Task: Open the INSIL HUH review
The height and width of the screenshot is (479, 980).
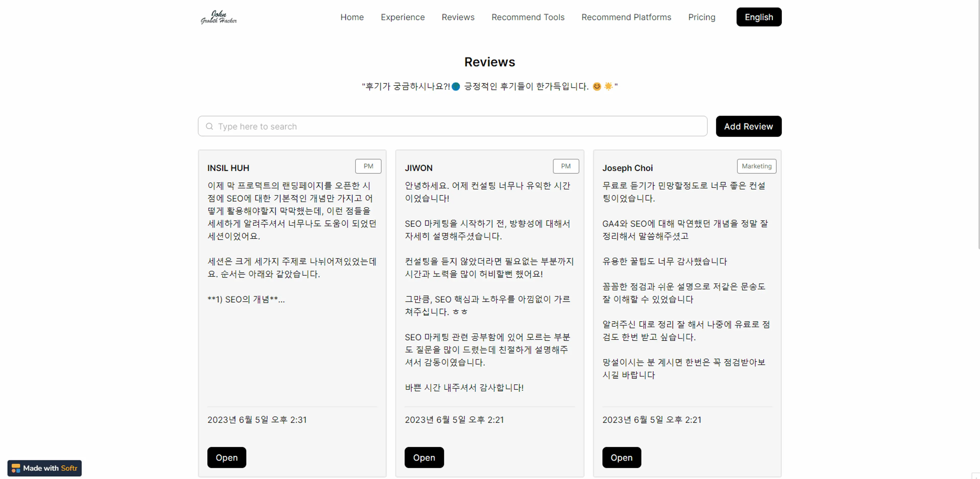Action: click(226, 457)
